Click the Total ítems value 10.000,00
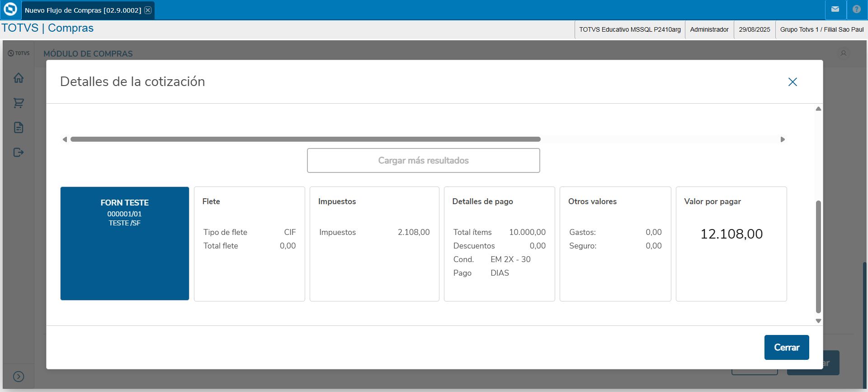 [x=527, y=232]
